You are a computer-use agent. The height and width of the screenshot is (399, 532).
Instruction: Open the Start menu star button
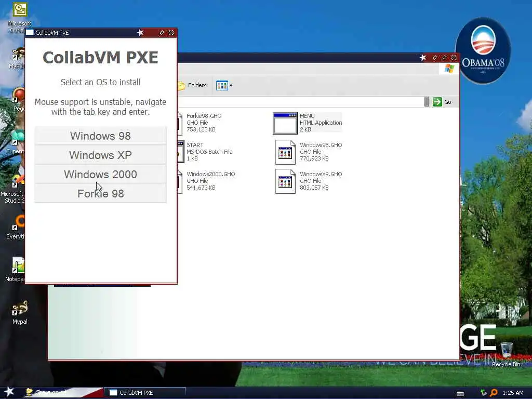pos(9,392)
